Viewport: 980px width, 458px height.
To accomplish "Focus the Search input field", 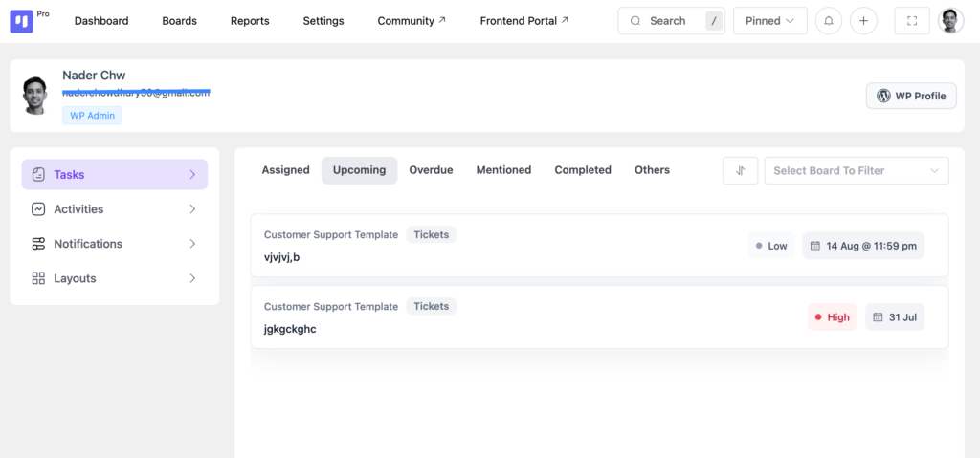I will 671,21.
